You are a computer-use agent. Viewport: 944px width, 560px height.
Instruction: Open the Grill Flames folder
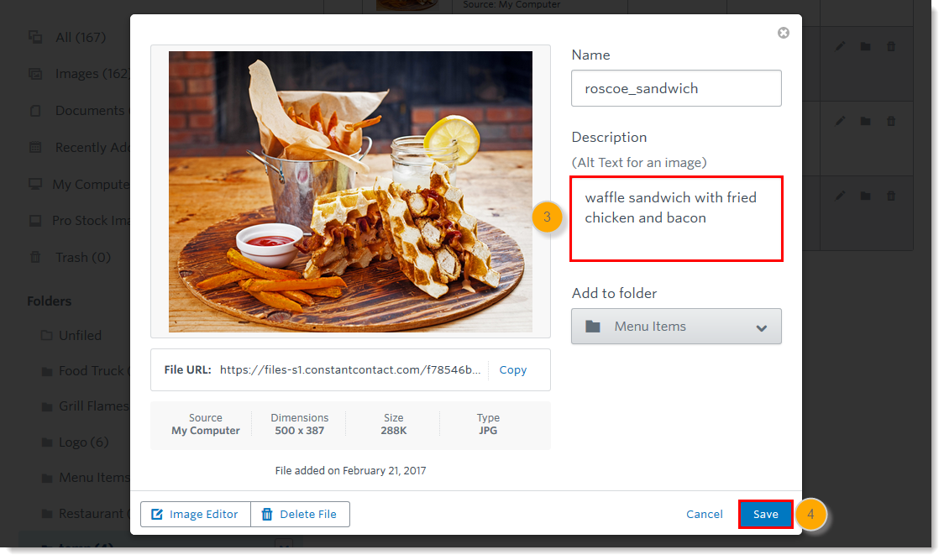(x=94, y=406)
